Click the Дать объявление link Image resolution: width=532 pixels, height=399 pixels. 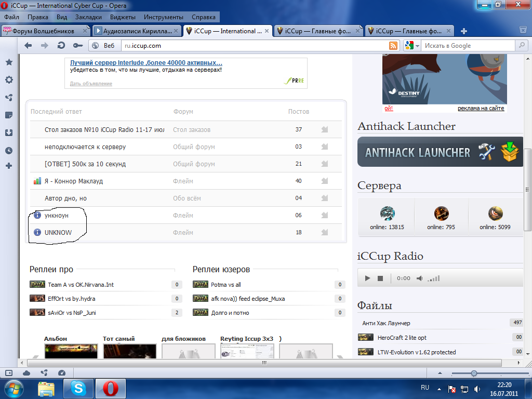click(x=91, y=84)
